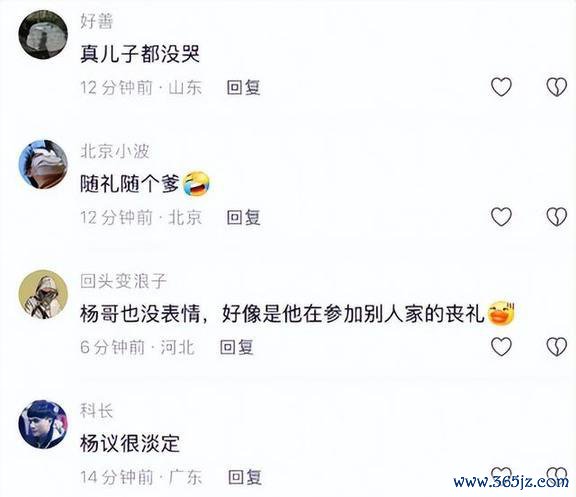The width and height of the screenshot is (576, 497).
Task: Like 科长's comment "杨议很淡定"
Action: tap(501, 474)
